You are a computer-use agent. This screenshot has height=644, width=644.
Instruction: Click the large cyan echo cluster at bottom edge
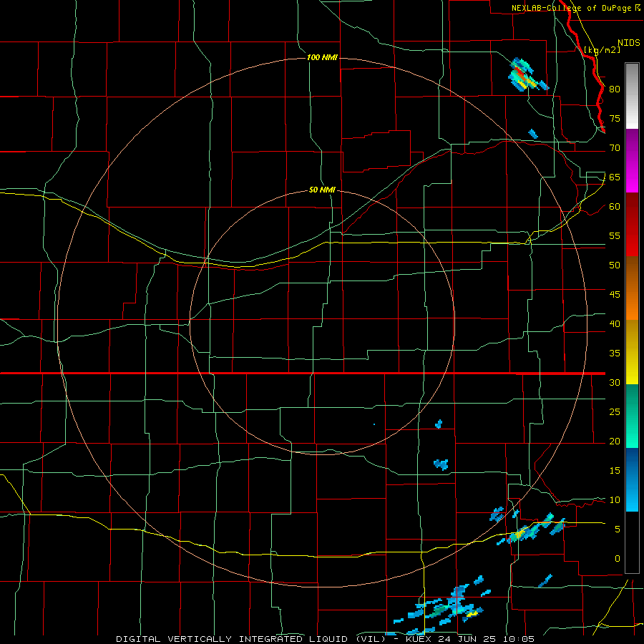444,606
